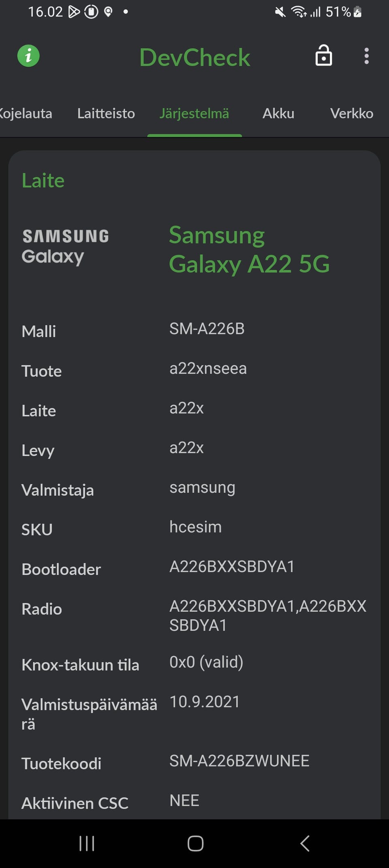
Task: Tap the green info icon
Action: tap(28, 56)
